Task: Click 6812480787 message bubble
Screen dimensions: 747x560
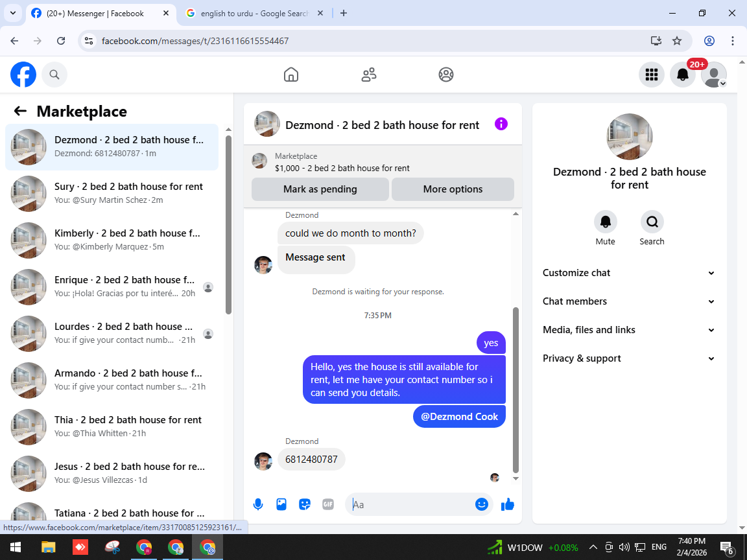Action: (x=311, y=460)
